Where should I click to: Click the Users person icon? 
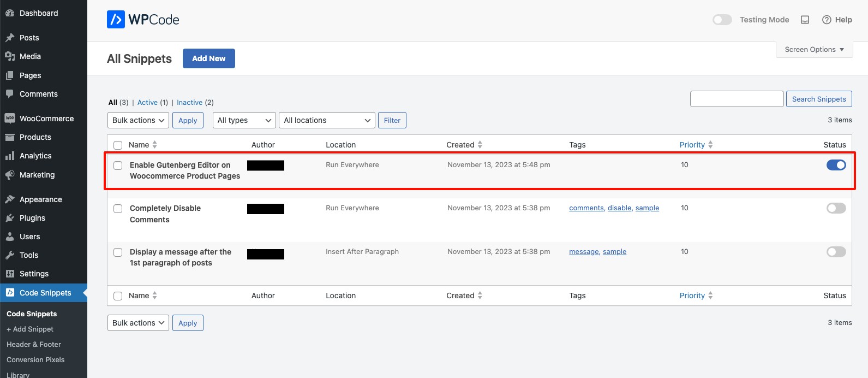(10, 237)
